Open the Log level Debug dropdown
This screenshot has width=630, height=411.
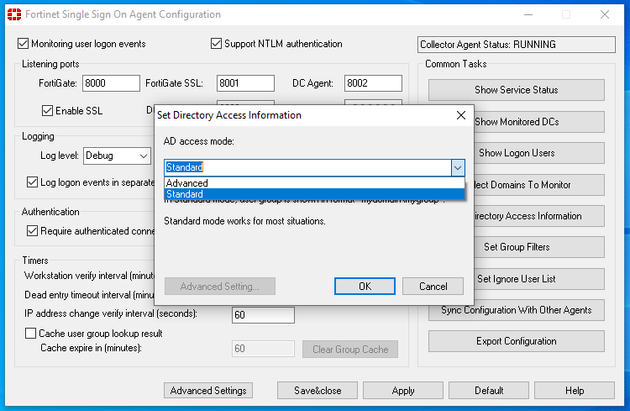pos(117,156)
